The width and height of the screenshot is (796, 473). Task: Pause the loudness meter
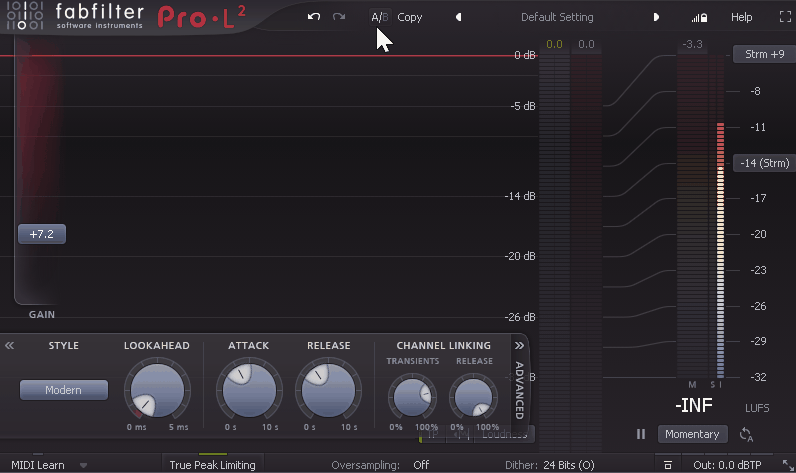641,434
